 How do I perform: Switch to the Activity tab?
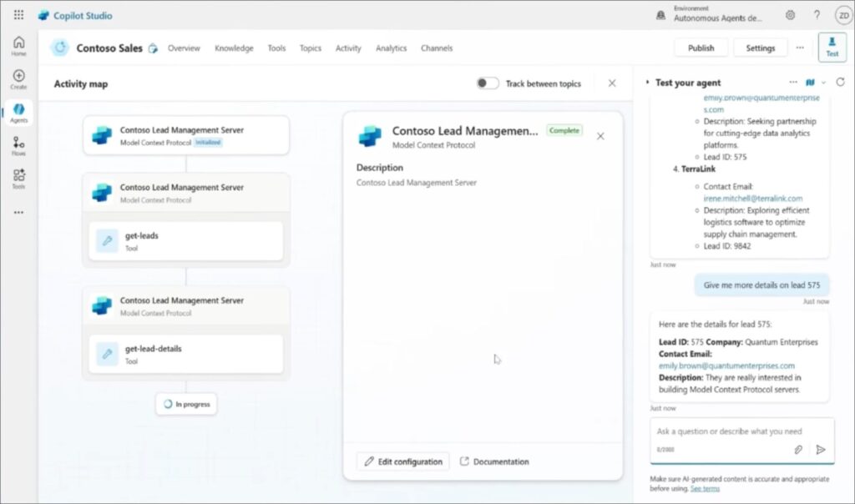tap(348, 48)
